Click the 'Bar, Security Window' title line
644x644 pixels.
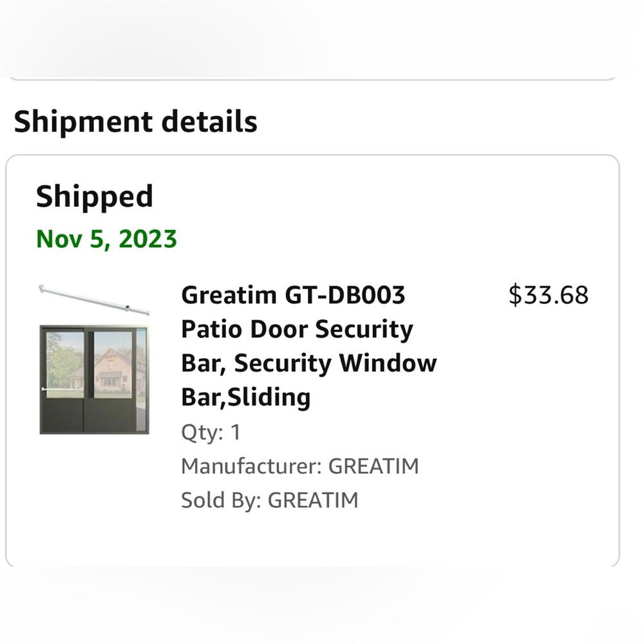pos(309,363)
